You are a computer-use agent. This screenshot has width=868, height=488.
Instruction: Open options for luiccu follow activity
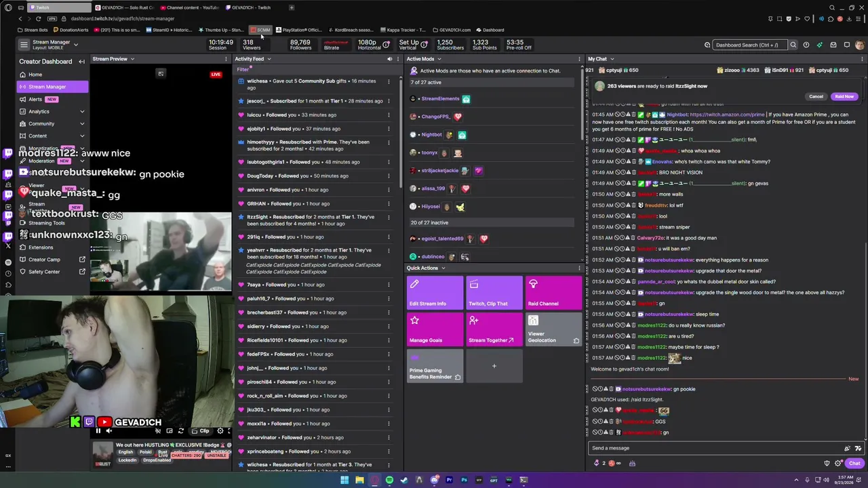point(389,115)
